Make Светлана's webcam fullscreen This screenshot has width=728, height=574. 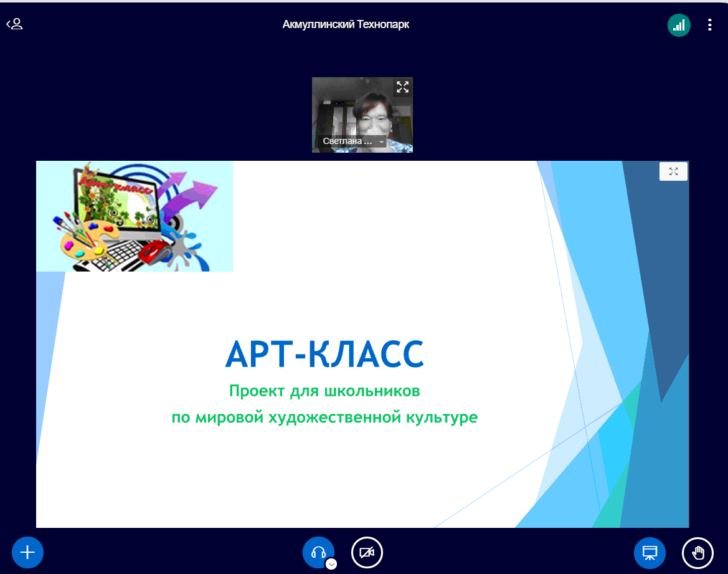(402, 87)
